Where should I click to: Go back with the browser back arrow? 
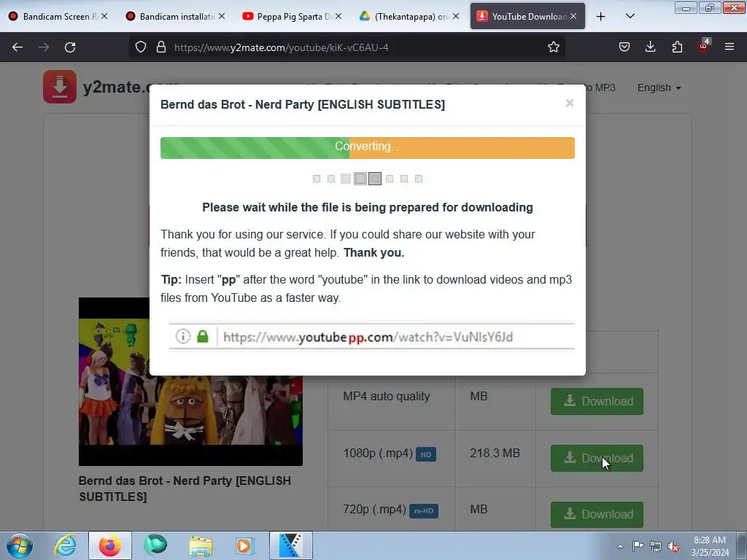[x=18, y=47]
